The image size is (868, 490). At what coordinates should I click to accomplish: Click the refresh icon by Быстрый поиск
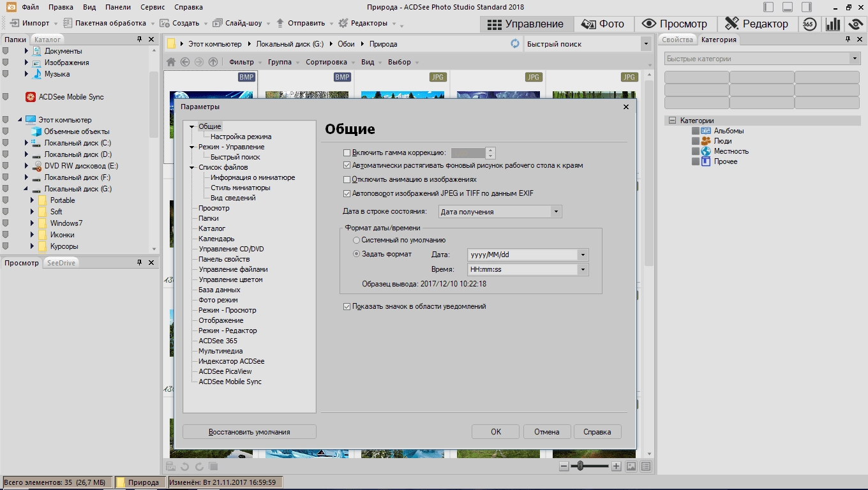click(x=515, y=44)
